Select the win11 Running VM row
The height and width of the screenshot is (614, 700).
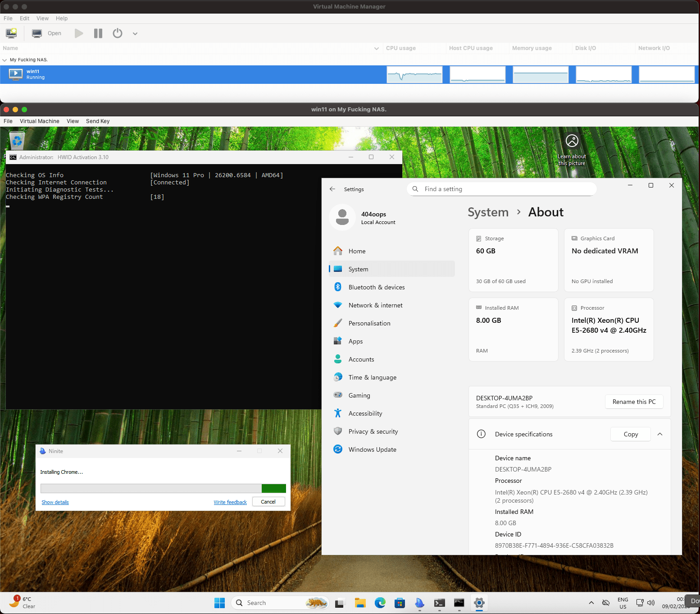coord(349,74)
